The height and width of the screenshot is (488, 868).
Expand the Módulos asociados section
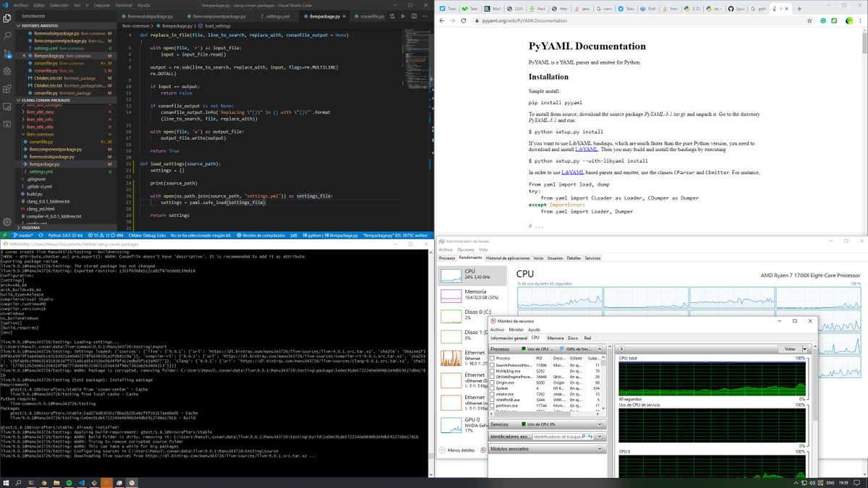[600, 449]
